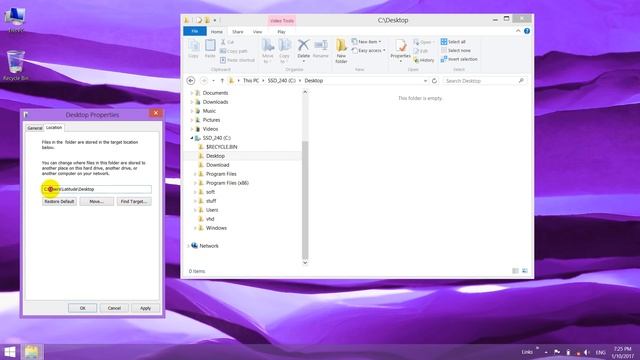Click the Windows Start button
The width and height of the screenshot is (640, 360).
(10, 352)
